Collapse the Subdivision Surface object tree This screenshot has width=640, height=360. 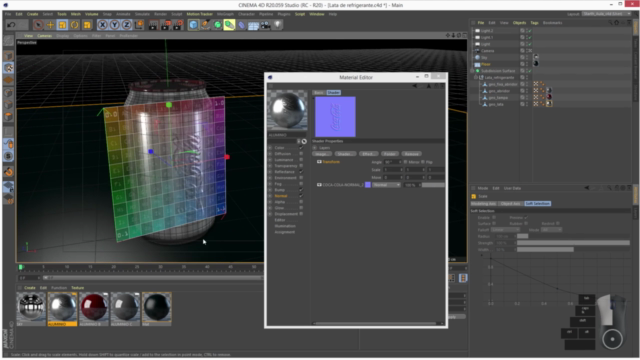(x=473, y=71)
